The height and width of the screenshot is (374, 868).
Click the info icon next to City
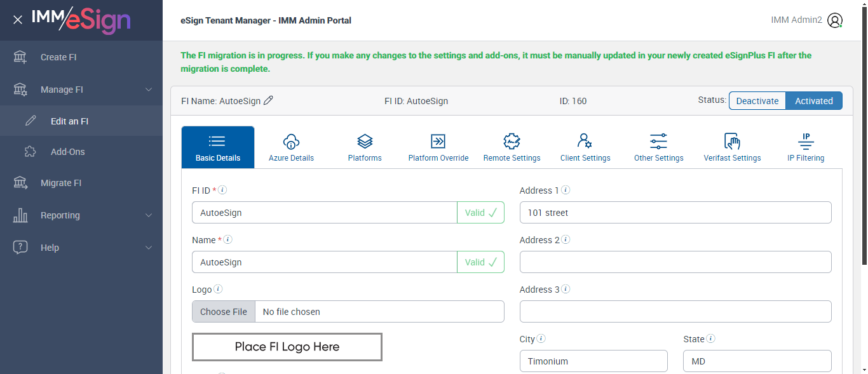point(541,338)
